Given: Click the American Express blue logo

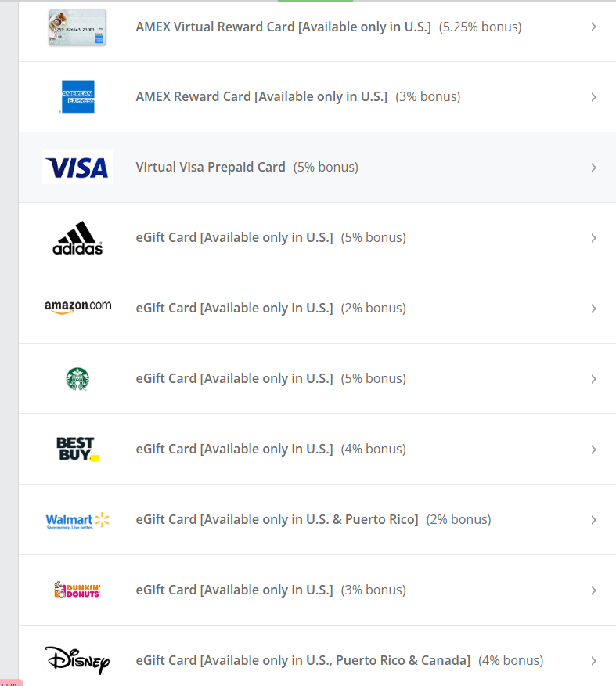Looking at the screenshot, I should pyautogui.click(x=77, y=96).
